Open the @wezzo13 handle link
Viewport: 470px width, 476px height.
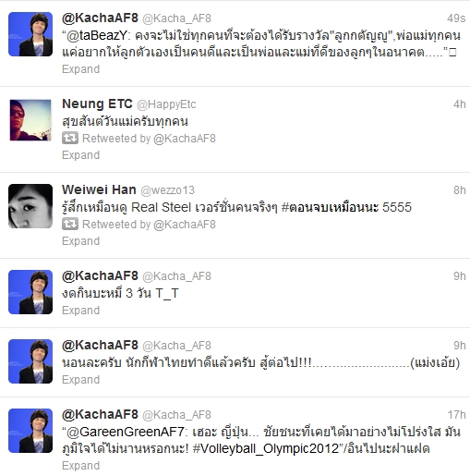coord(167,190)
